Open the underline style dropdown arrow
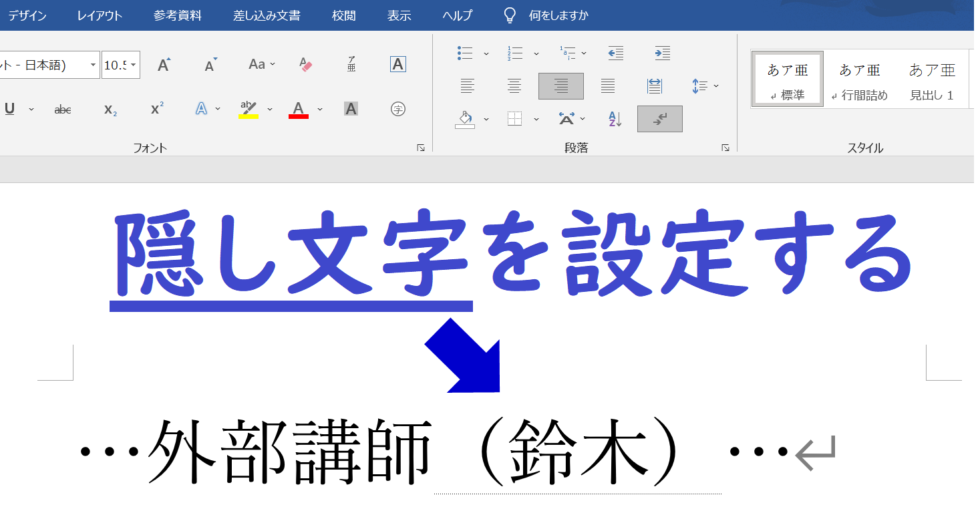 coord(31,109)
